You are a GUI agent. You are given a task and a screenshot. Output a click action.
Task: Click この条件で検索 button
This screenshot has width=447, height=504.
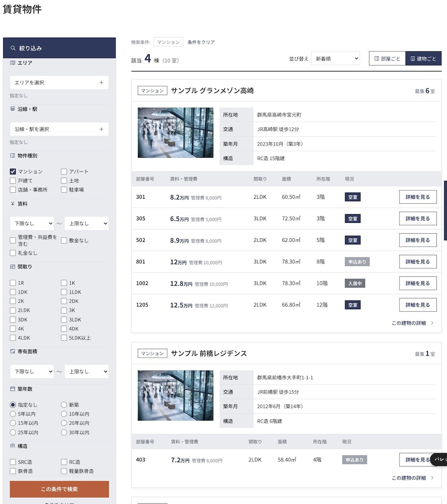59,489
